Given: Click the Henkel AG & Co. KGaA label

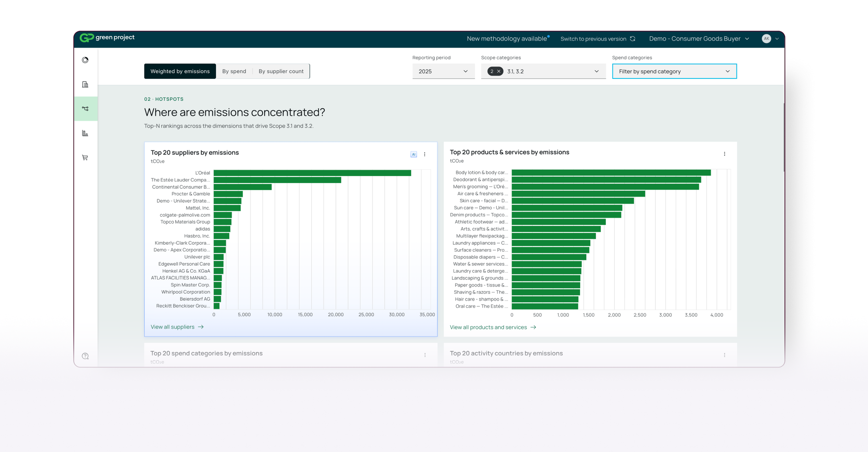Looking at the screenshot, I should tap(186, 271).
